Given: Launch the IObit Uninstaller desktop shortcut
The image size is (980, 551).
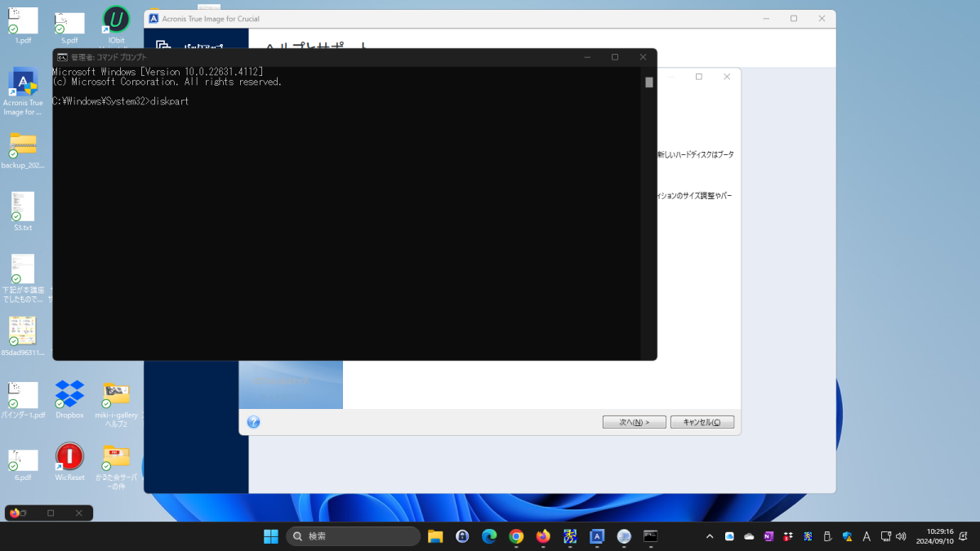Looking at the screenshot, I should 116,24.
